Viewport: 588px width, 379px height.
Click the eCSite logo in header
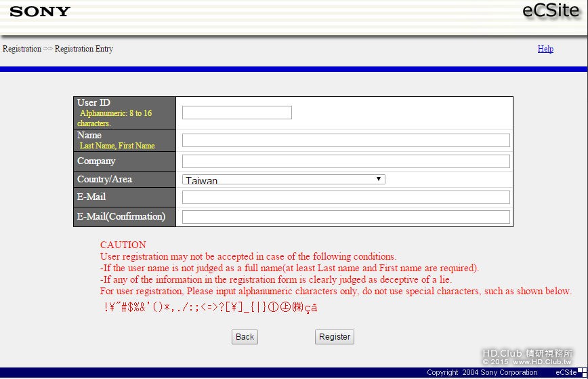[x=551, y=10]
